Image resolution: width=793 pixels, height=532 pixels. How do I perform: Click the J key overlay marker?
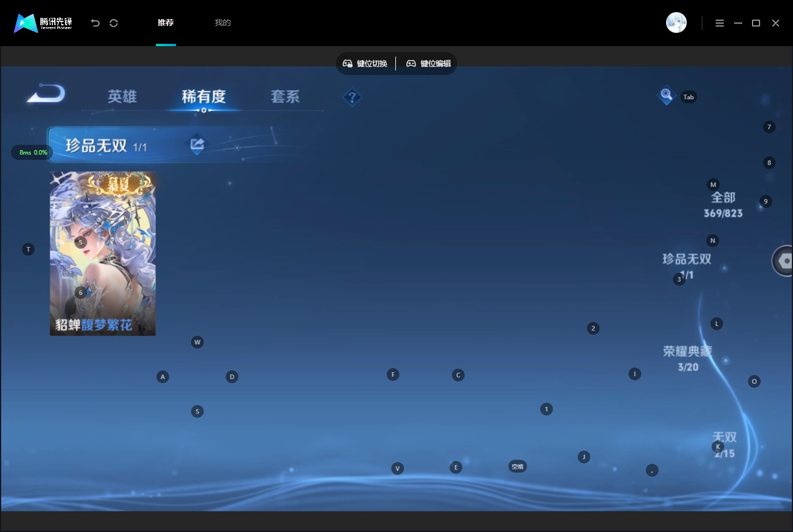584,457
